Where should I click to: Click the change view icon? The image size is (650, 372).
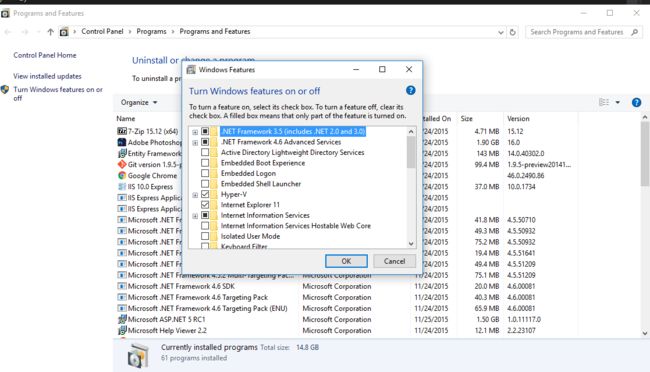604,102
